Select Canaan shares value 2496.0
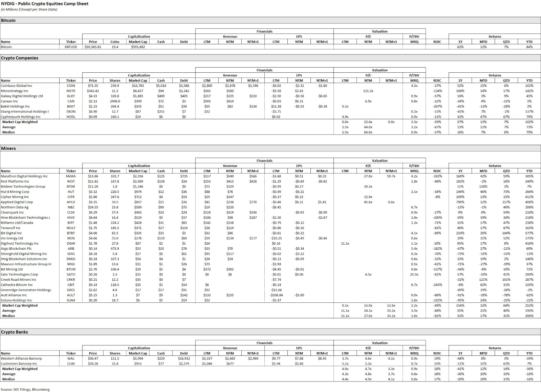Screen dimensions: 541x392 coord(115,101)
